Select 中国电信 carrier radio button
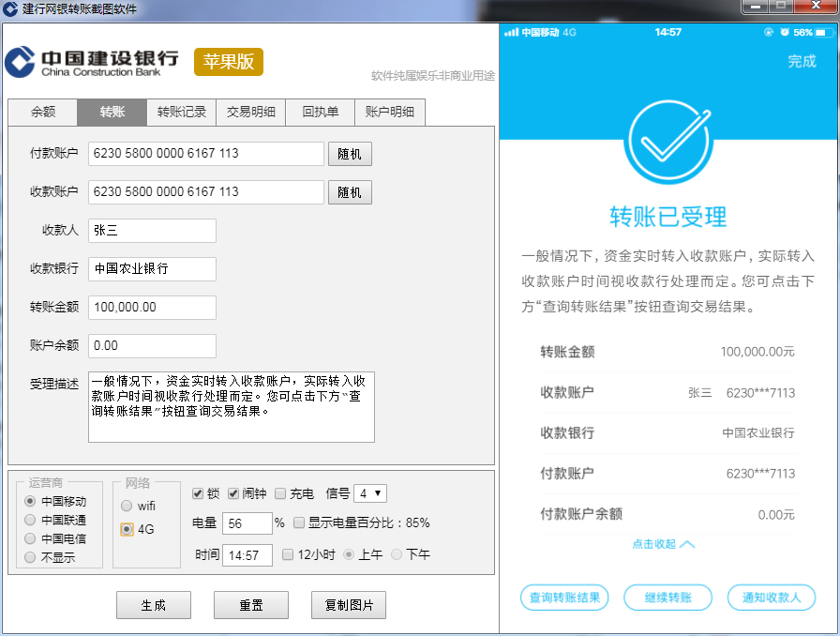 [30, 539]
